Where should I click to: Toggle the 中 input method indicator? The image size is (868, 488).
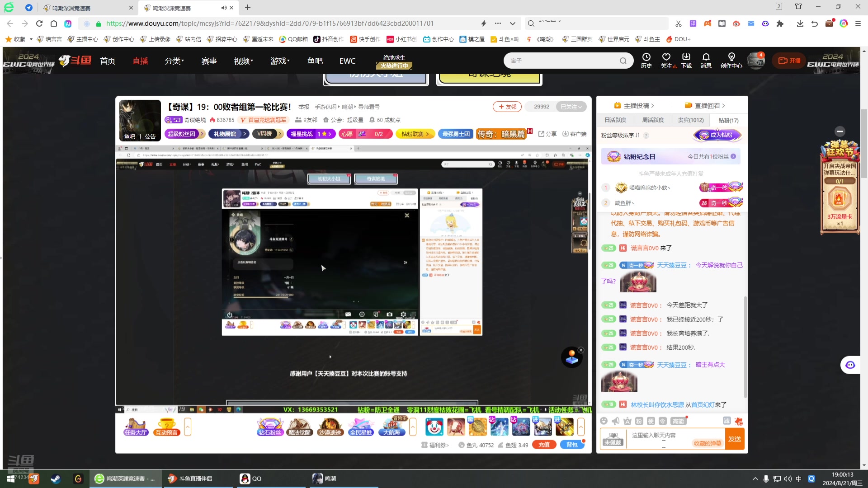pos(799,479)
